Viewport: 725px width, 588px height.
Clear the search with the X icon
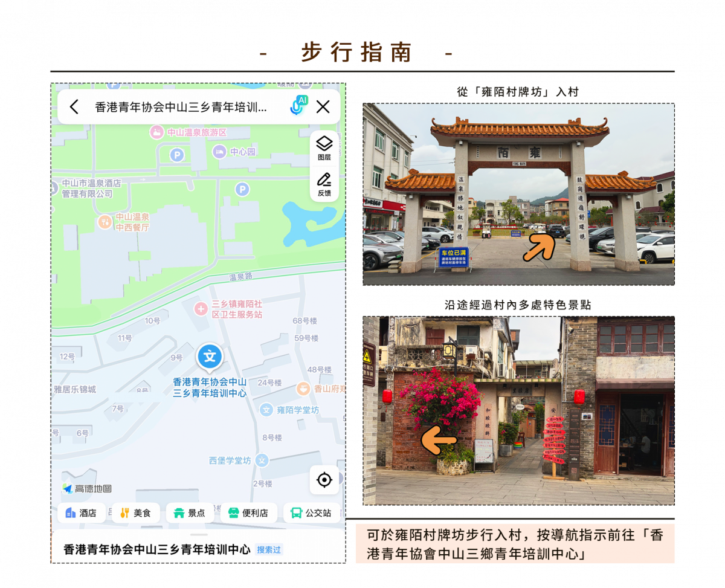coord(323,107)
